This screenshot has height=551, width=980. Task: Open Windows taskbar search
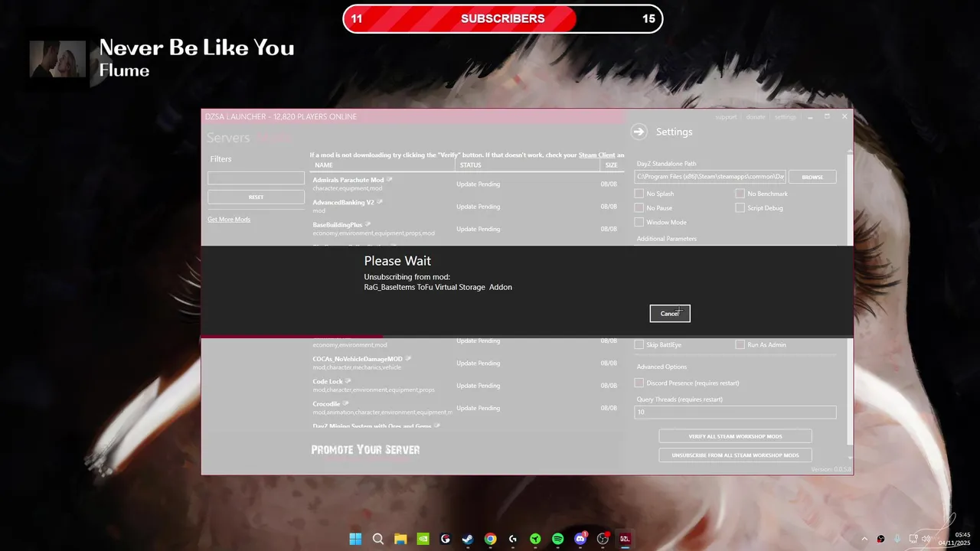tap(377, 539)
